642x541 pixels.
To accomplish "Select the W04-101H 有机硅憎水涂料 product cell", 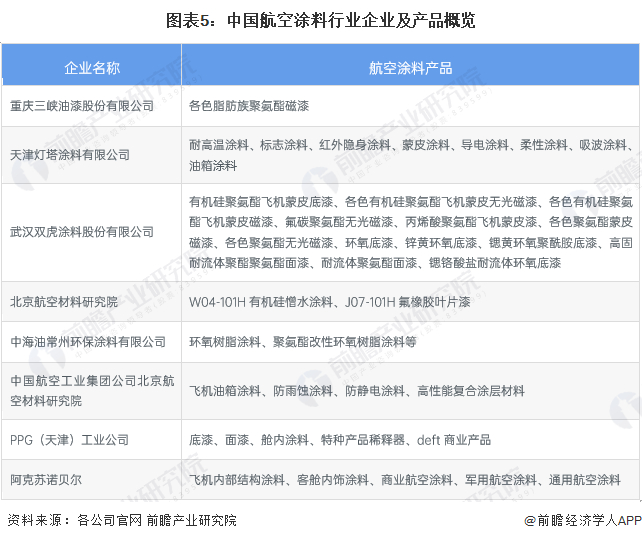I will 410,302.
